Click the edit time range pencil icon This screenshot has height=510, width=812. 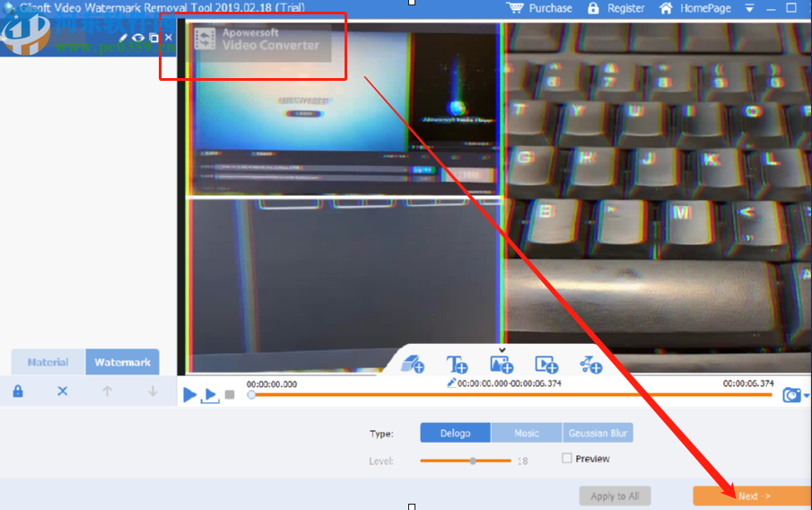click(x=451, y=383)
